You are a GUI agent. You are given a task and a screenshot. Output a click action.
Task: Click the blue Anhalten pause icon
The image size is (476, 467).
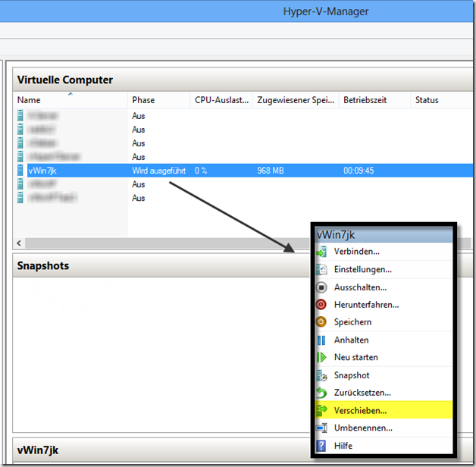pos(321,340)
